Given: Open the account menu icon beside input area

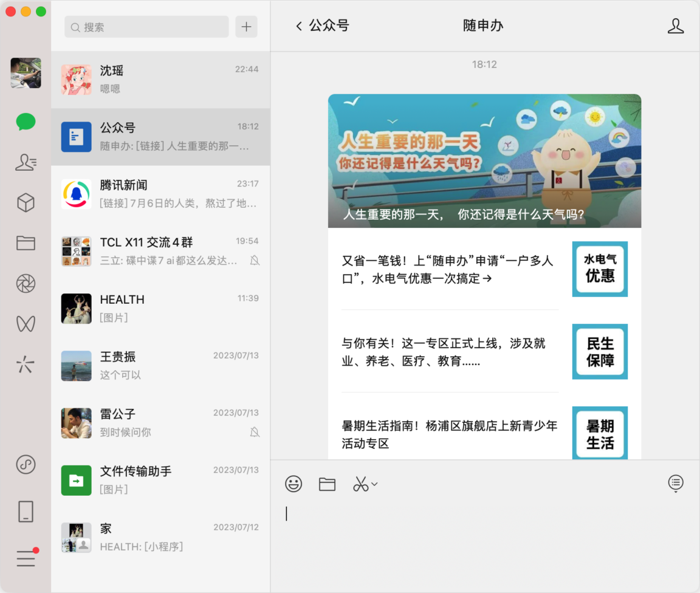Looking at the screenshot, I should coord(676,483).
